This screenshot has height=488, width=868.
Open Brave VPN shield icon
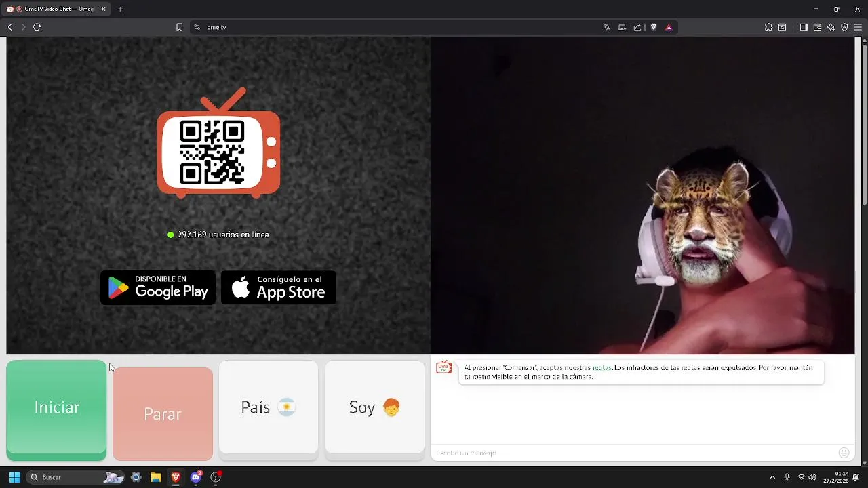(844, 27)
